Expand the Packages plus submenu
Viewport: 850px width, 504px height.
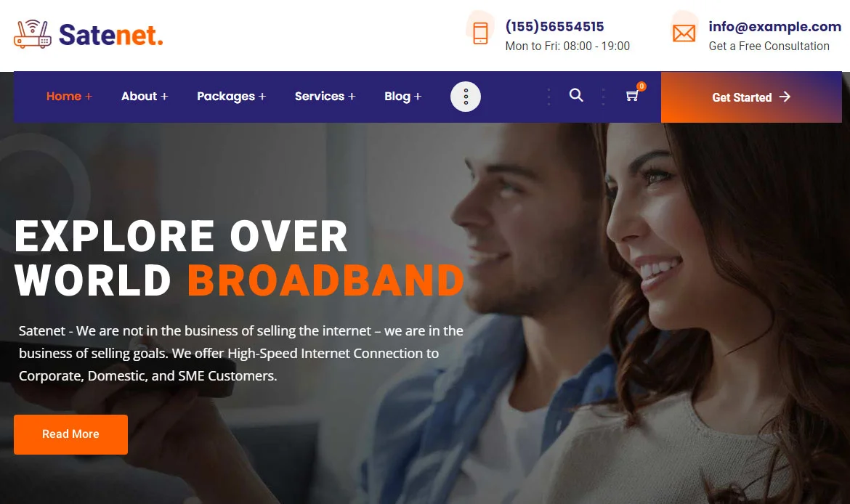[262, 97]
